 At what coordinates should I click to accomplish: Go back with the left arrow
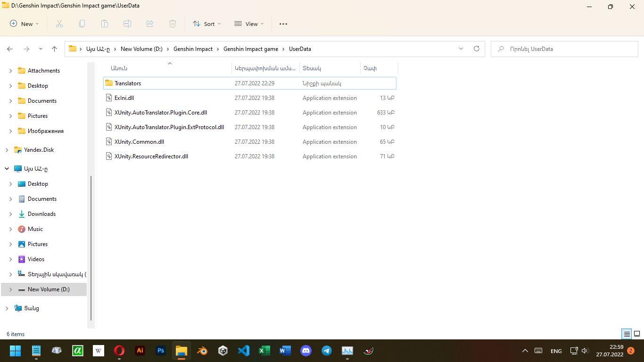coord(10,49)
